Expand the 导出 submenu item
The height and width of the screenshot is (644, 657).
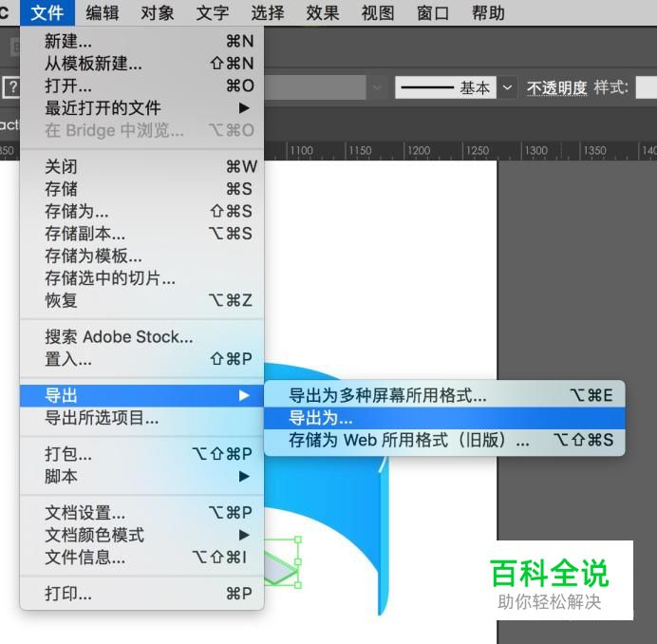pos(142,395)
